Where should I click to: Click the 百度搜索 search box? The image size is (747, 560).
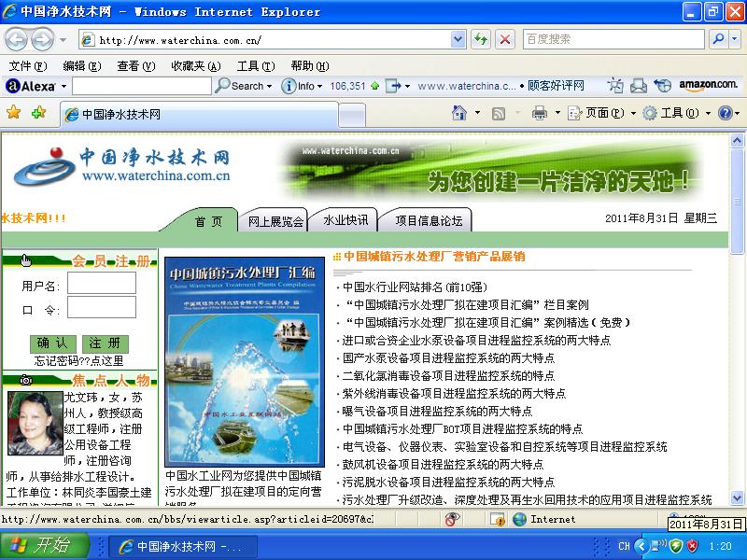tap(613, 39)
